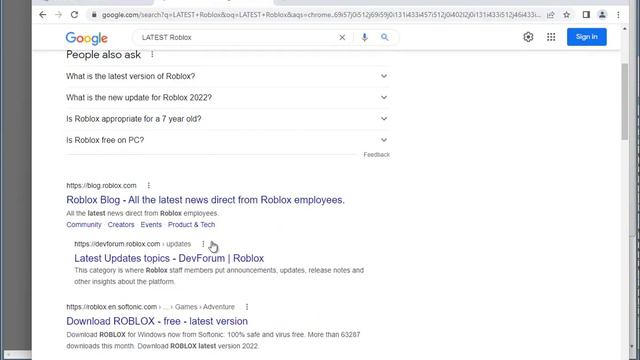Open the Chrome three-dot menu
Viewport: 640px width, 360px height.
(x=618, y=15)
